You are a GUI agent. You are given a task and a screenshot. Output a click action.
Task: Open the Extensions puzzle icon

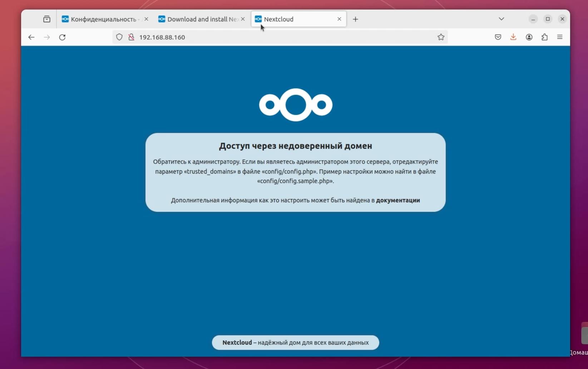click(x=544, y=37)
